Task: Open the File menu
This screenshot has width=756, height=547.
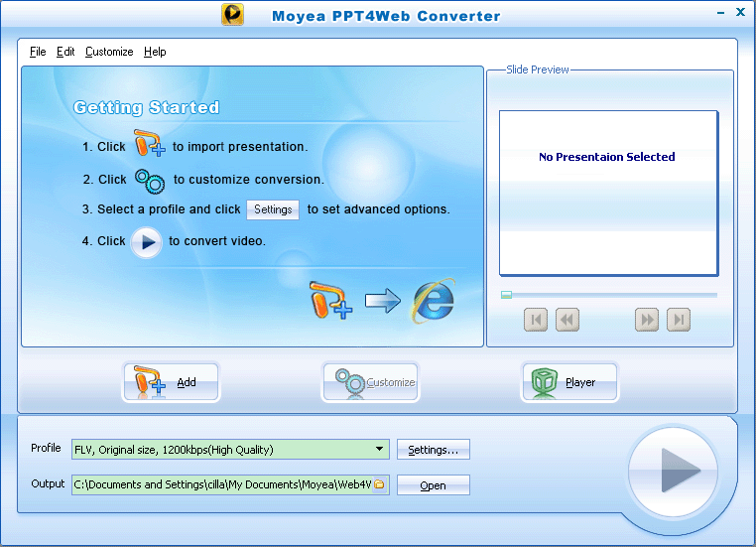Action: (x=38, y=52)
